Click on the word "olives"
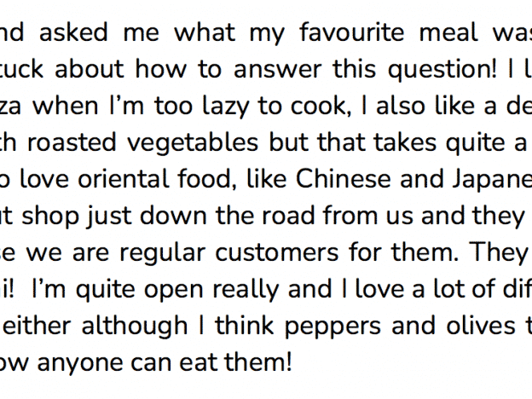532x399 pixels. click(x=481, y=326)
